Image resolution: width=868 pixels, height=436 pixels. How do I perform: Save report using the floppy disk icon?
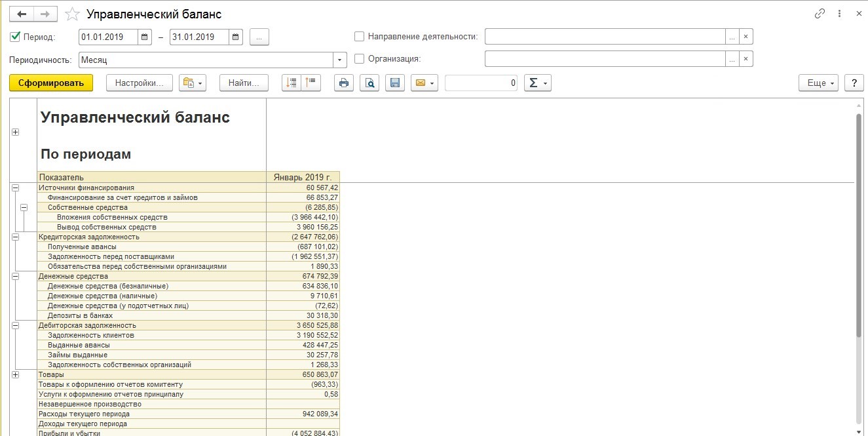pos(394,83)
